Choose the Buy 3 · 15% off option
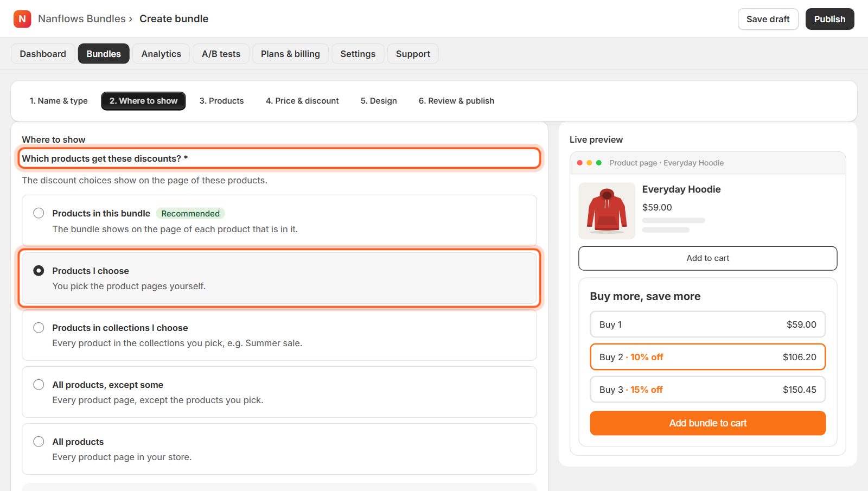The width and height of the screenshot is (868, 491). coord(708,390)
